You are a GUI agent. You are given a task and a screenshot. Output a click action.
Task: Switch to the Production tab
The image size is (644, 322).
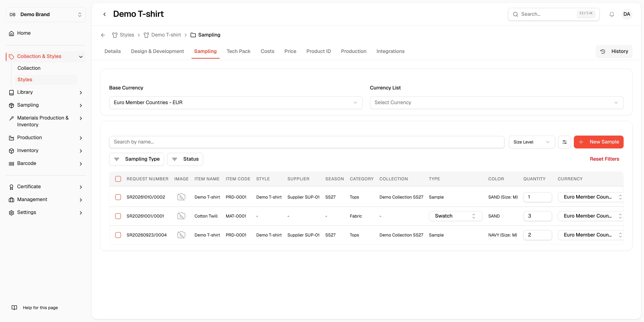tap(354, 51)
